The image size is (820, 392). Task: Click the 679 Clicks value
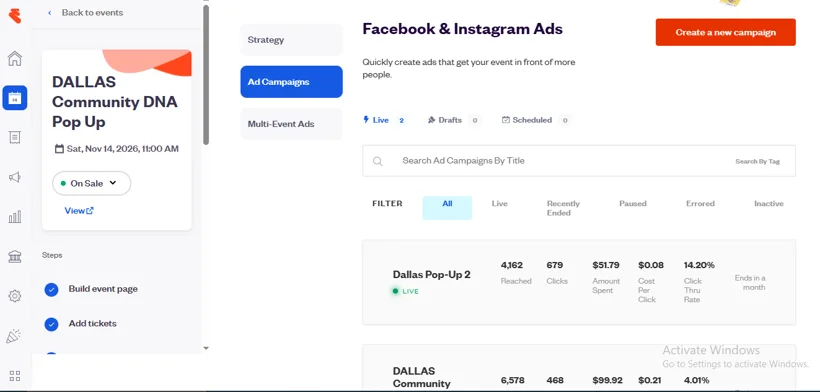point(554,266)
